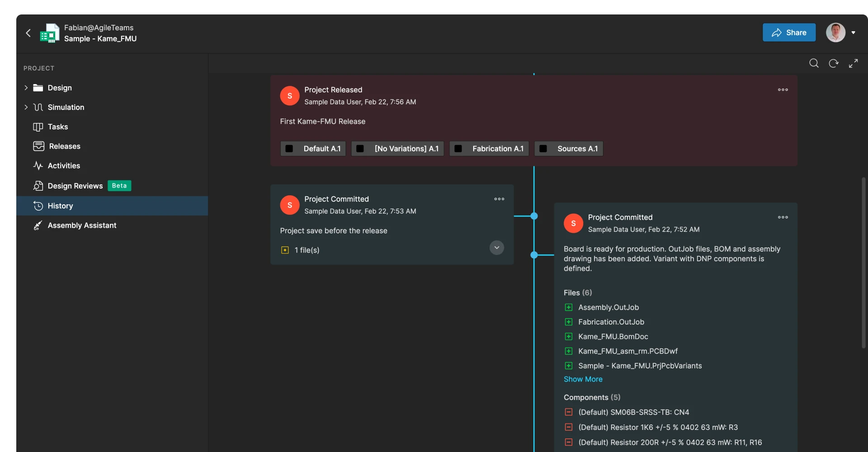Expand timeline to full screen

(853, 63)
